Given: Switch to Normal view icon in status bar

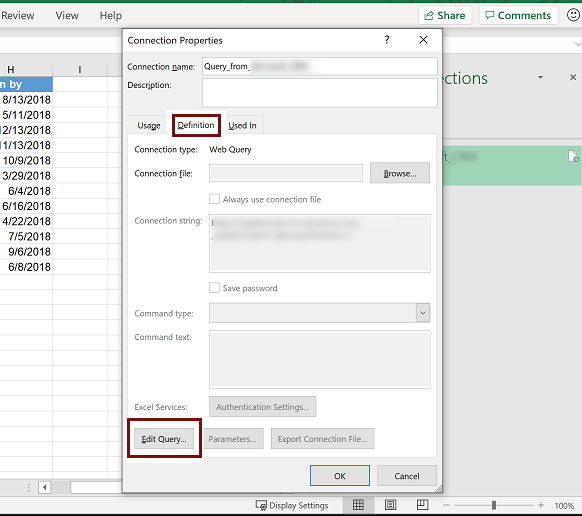Looking at the screenshot, I should (x=358, y=505).
